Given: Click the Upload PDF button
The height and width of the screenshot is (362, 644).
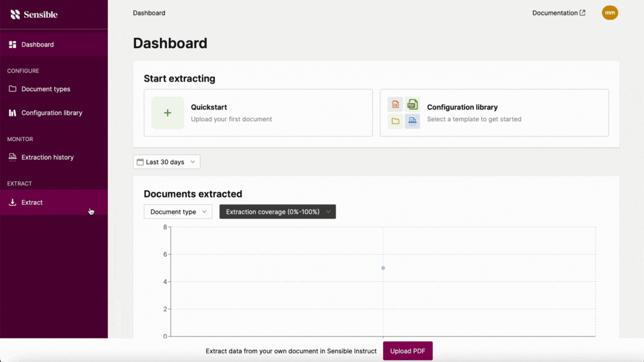Looking at the screenshot, I should (408, 351).
